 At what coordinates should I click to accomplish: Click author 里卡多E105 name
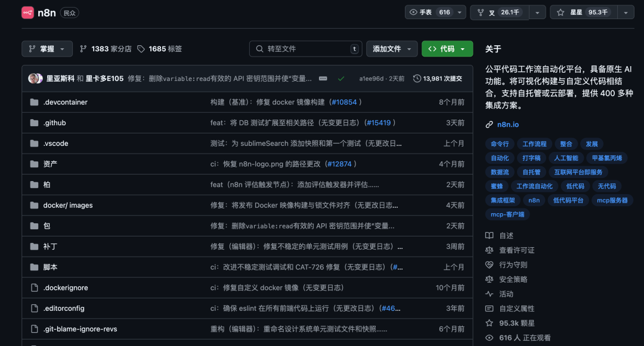click(x=104, y=78)
